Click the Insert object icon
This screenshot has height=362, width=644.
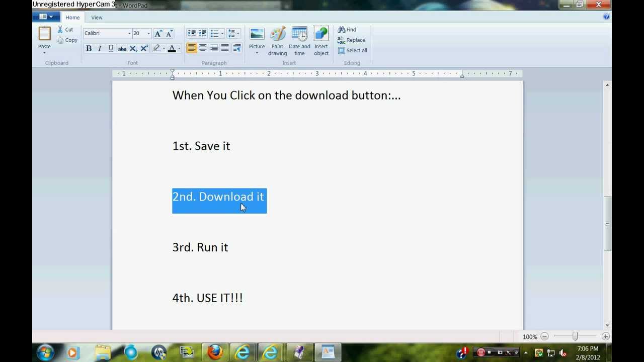tap(321, 41)
